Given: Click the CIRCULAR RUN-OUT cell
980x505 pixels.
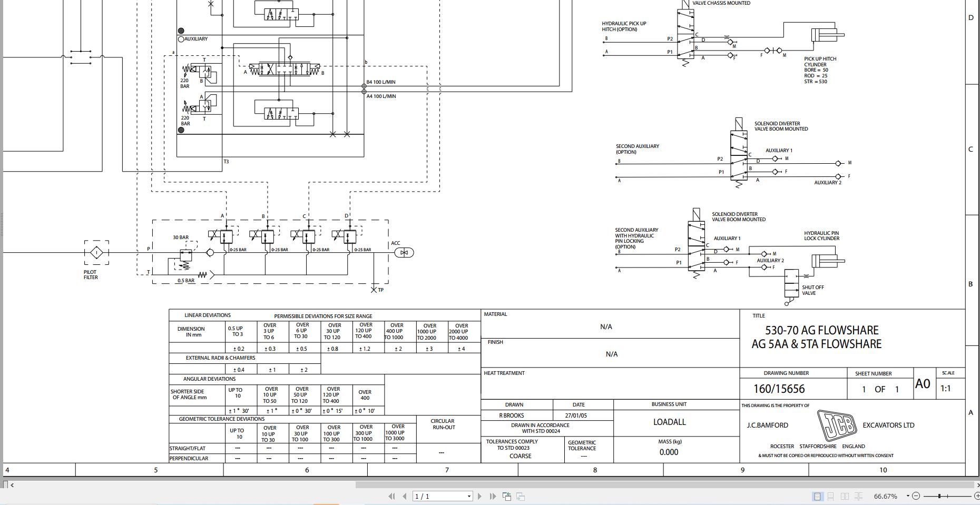Looking at the screenshot, I should point(443,424).
